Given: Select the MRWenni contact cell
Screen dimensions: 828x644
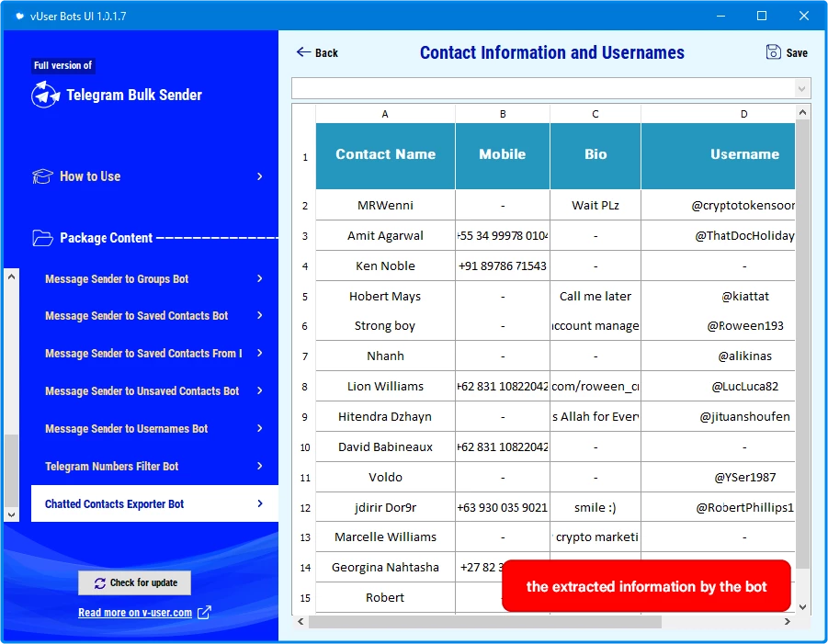Looking at the screenshot, I should click(385, 206).
